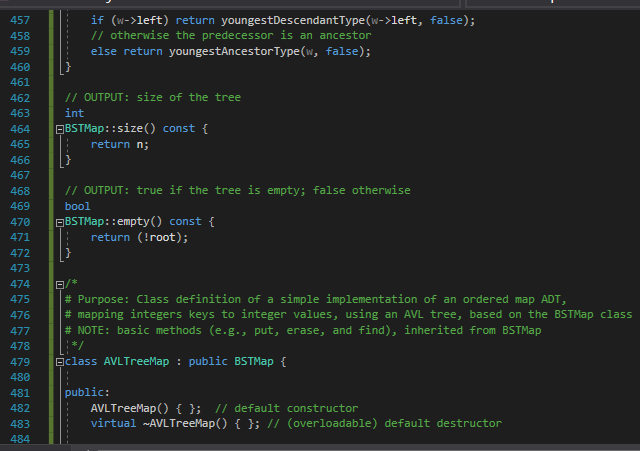Click the 'OUTPUT: size of the tree' comment
The height and width of the screenshot is (451, 640).
point(153,98)
